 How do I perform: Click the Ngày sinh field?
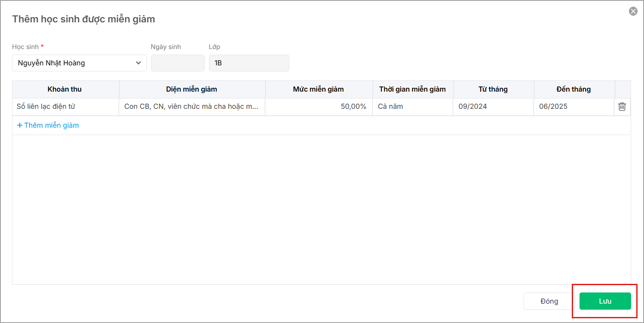178,63
